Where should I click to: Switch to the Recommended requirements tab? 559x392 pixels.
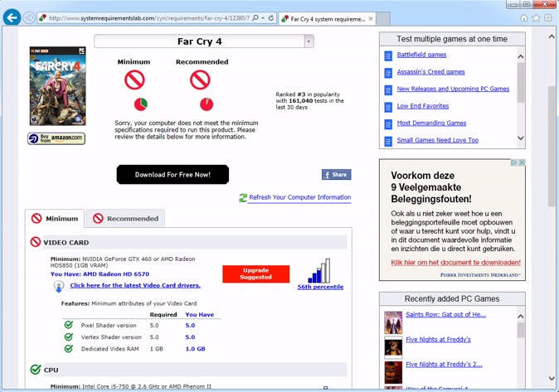coord(125,219)
